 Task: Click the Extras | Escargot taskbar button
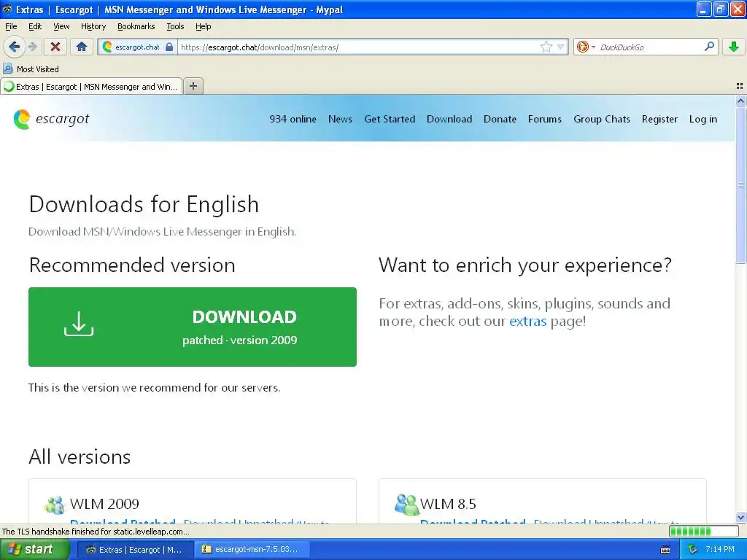[x=135, y=550]
